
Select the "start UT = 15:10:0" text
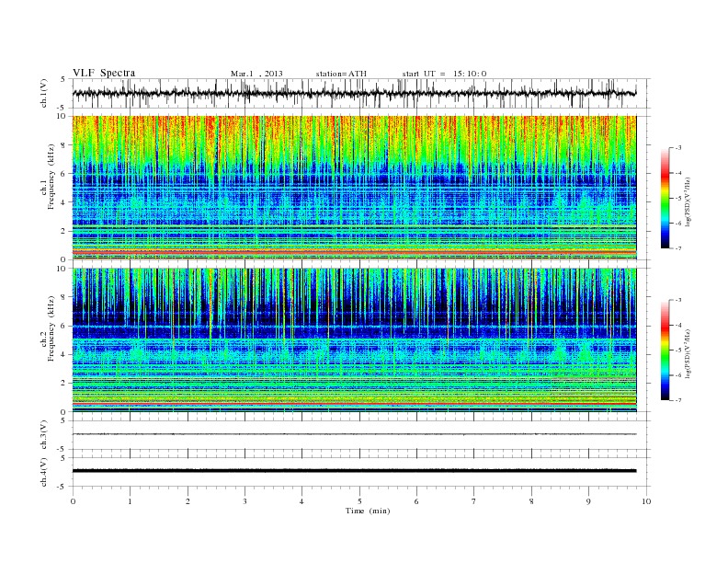tap(444, 74)
